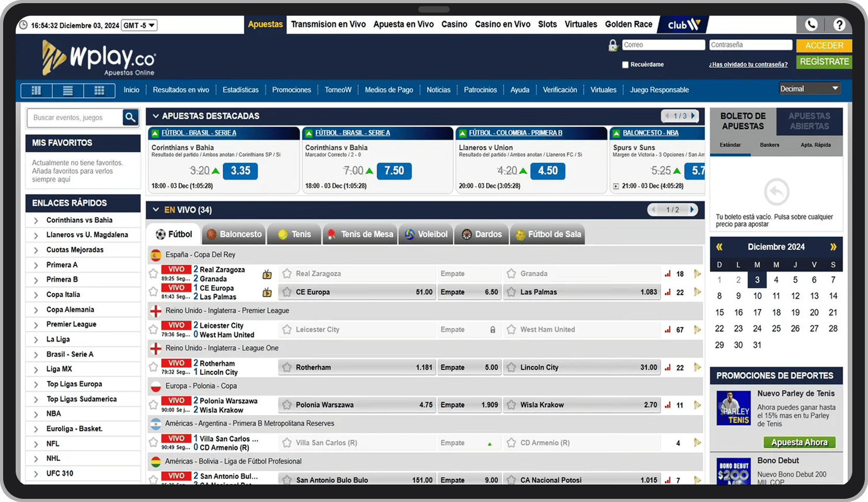This screenshot has height=502, width=868.
Task: Click the ACCEDER login button
Action: (x=824, y=45)
